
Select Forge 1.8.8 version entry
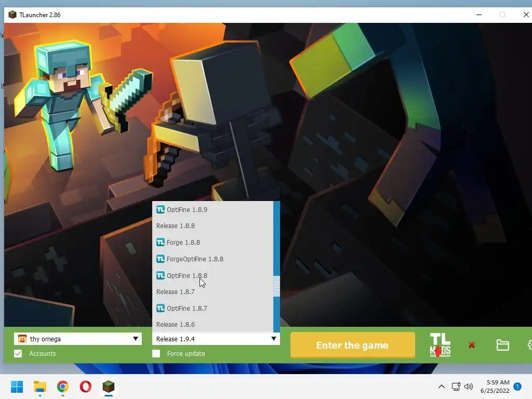(212, 242)
